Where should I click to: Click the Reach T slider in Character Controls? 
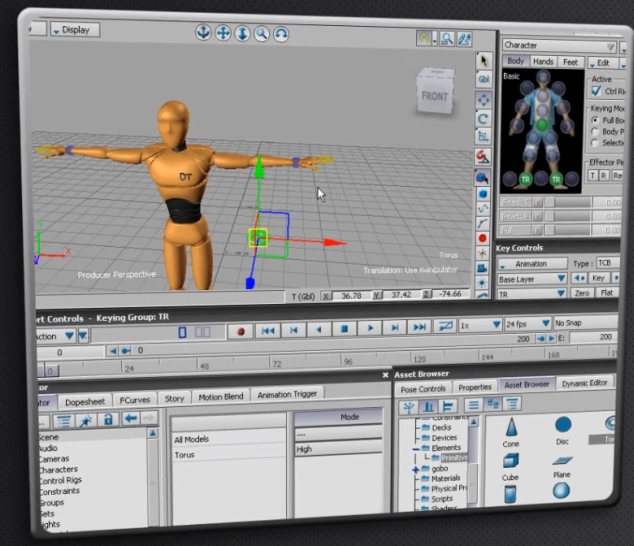click(x=568, y=202)
